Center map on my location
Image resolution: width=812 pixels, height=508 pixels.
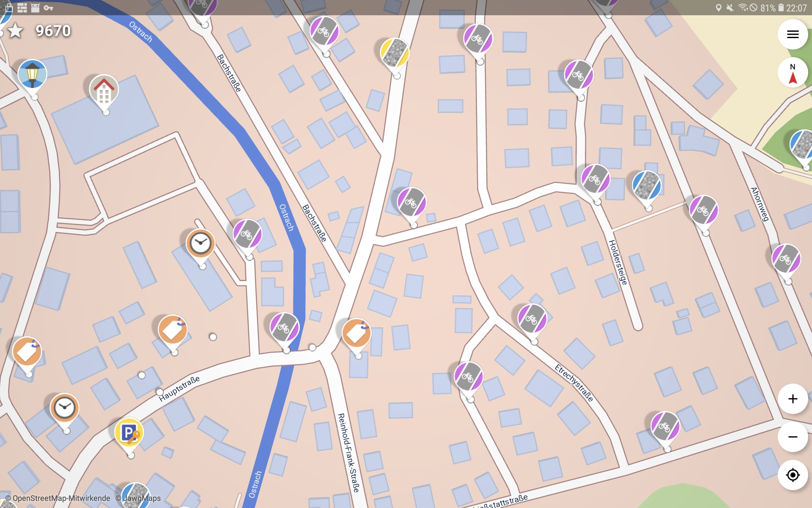tap(793, 475)
